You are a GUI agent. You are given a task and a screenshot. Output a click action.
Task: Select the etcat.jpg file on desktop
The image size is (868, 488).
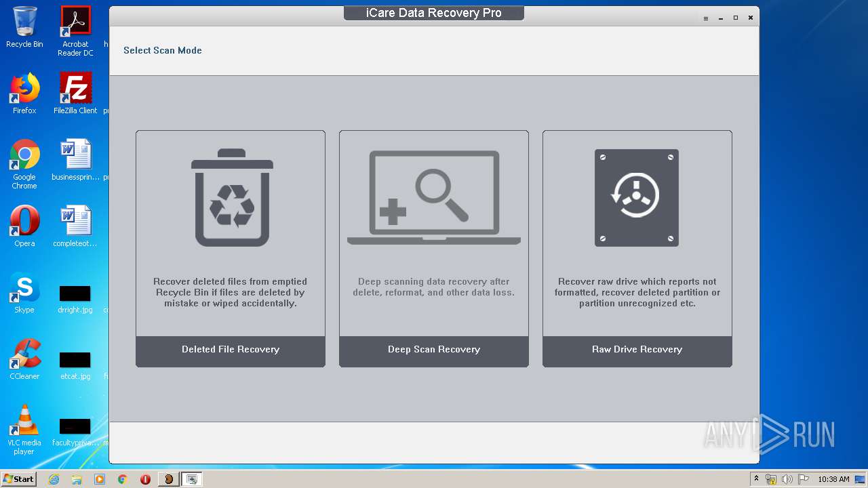tap(75, 365)
